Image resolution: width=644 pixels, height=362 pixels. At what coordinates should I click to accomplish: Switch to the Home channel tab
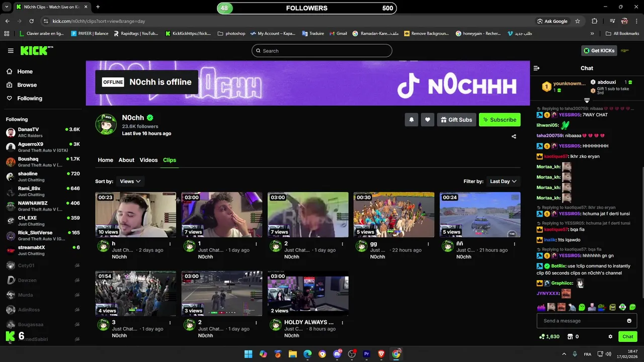tap(105, 160)
